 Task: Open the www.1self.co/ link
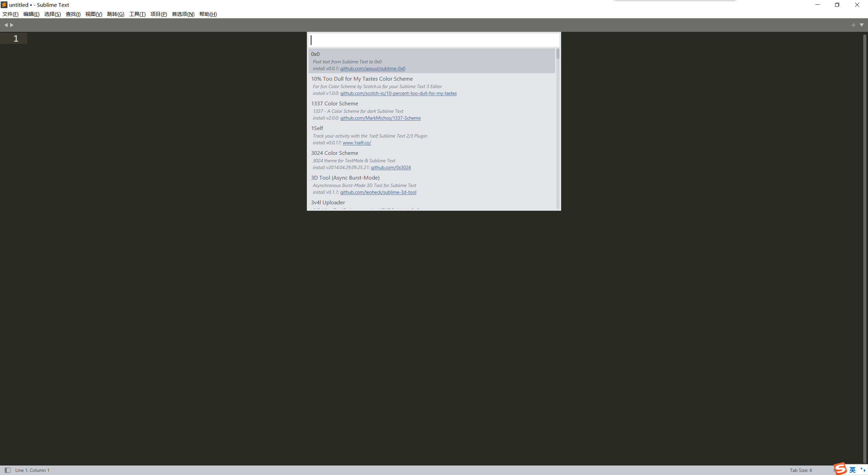(357, 143)
